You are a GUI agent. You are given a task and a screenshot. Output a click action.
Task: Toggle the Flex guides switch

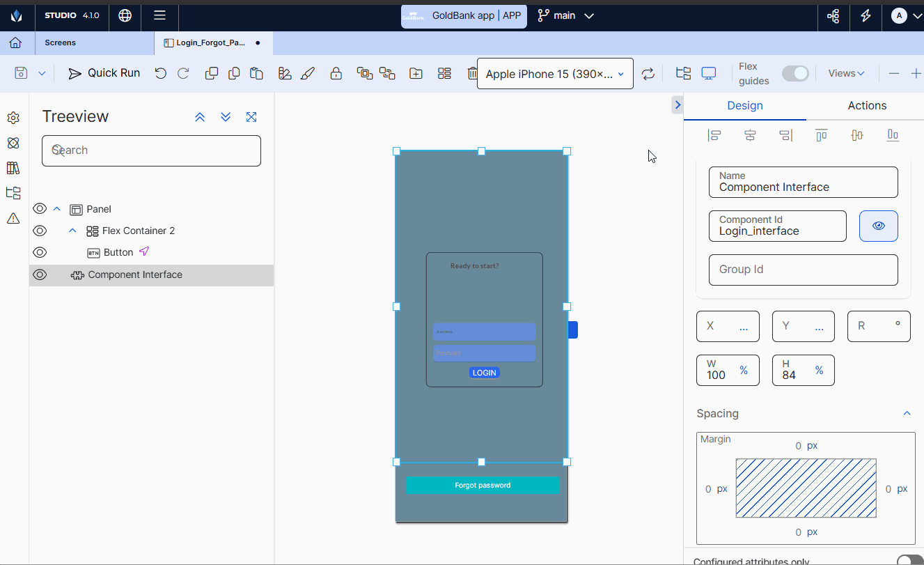point(795,74)
